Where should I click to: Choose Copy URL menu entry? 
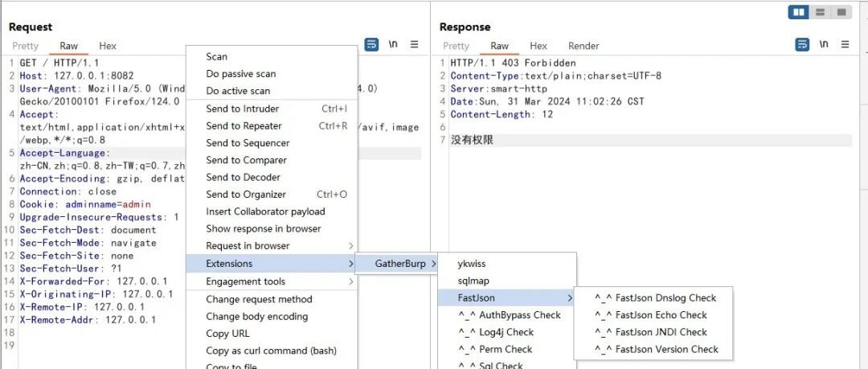[272, 334]
